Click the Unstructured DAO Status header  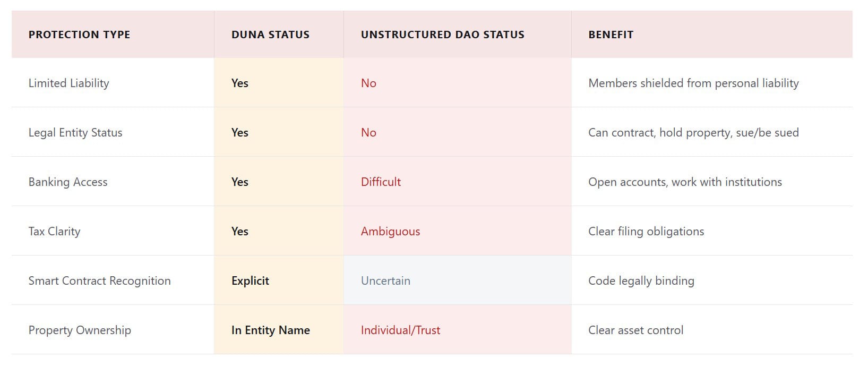click(x=442, y=35)
